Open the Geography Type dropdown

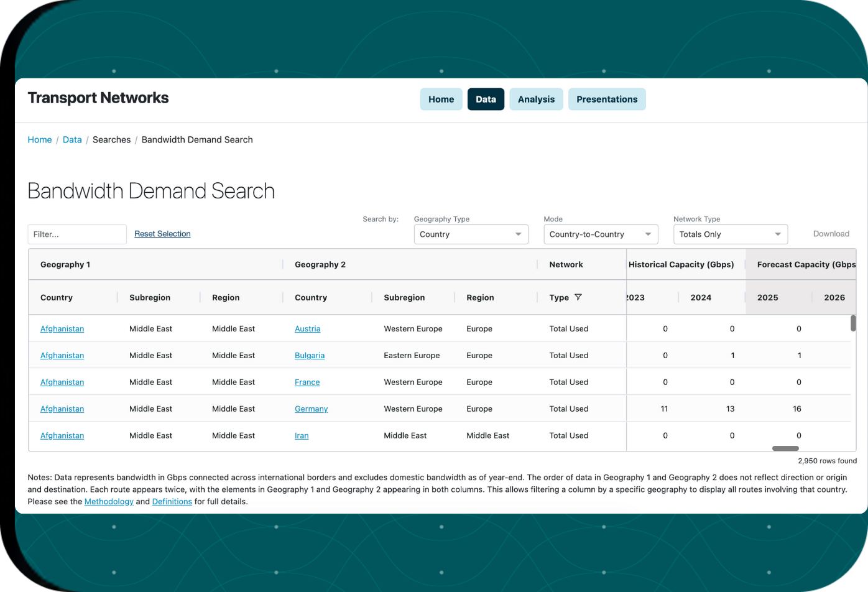click(x=471, y=234)
